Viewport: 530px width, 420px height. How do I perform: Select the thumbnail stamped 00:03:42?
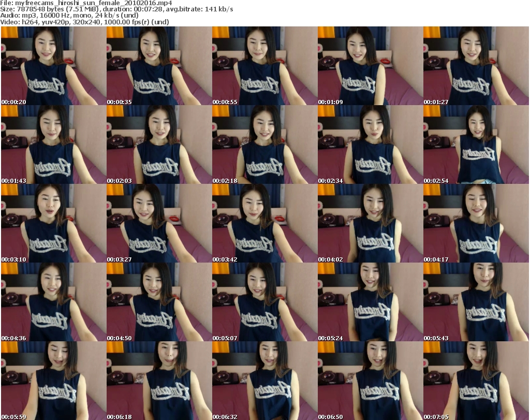click(264, 224)
